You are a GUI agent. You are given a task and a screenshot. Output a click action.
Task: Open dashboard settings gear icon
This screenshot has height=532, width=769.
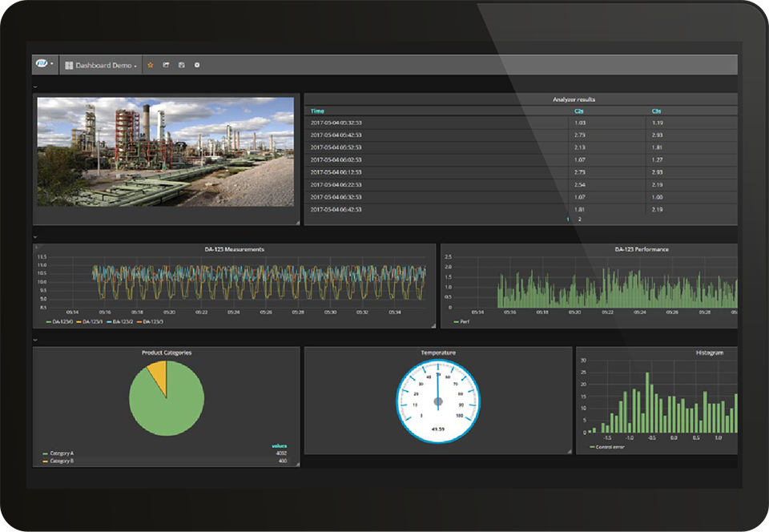coord(197,65)
